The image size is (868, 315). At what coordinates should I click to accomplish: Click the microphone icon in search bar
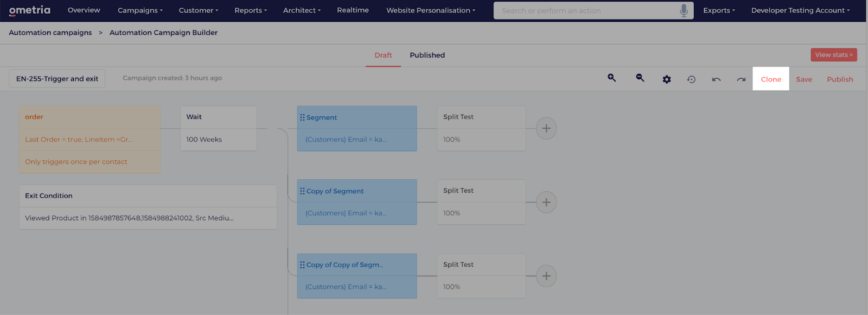pyautogui.click(x=684, y=10)
